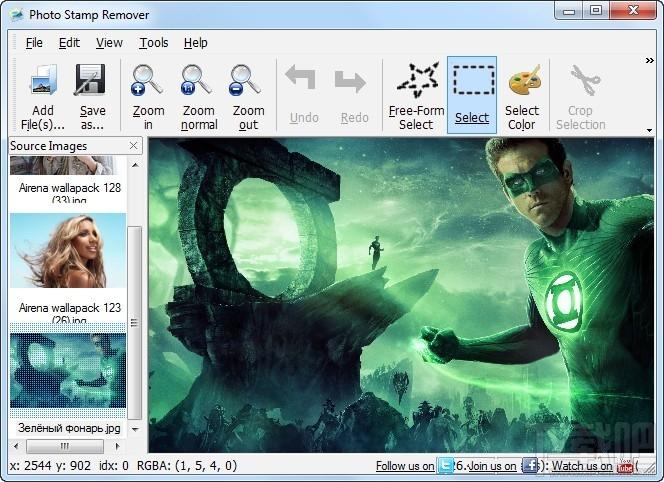Select the Airena wallapack 123 thumbnail

(x=68, y=251)
